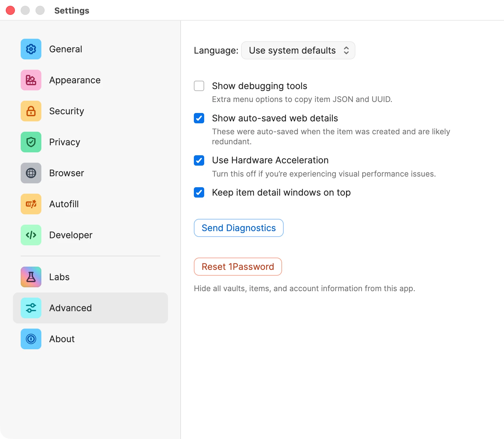This screenshot has height=439, width=504.
Task: Select the Security padlock icon
Action: pyautogui.click(x=31, y=111)
